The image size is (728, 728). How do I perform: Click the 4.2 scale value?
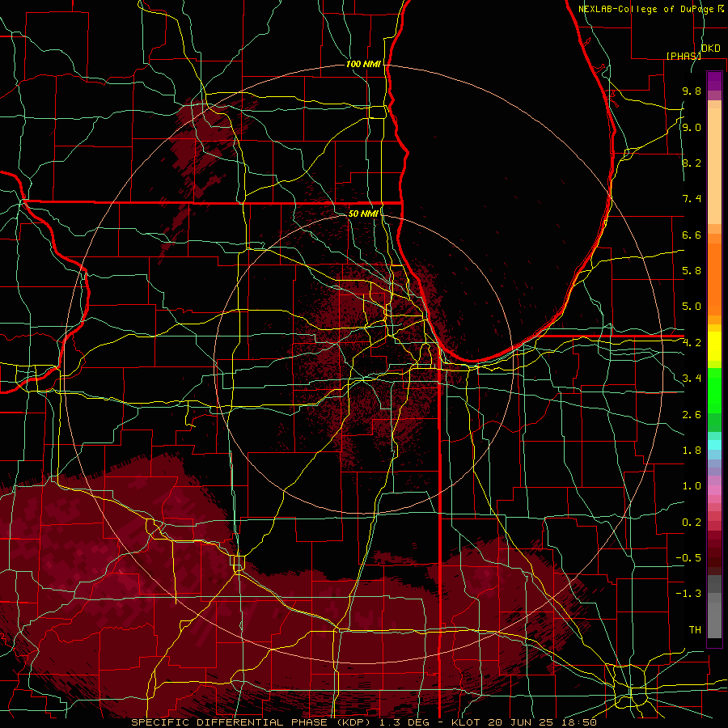click(692, 343)
